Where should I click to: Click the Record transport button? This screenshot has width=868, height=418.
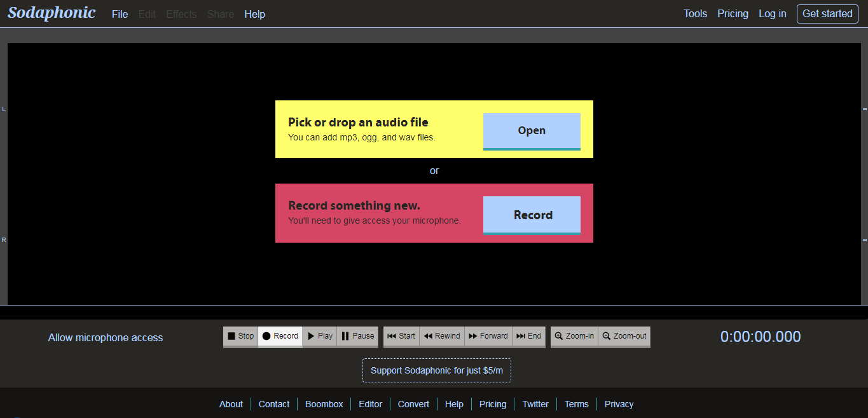280,337
